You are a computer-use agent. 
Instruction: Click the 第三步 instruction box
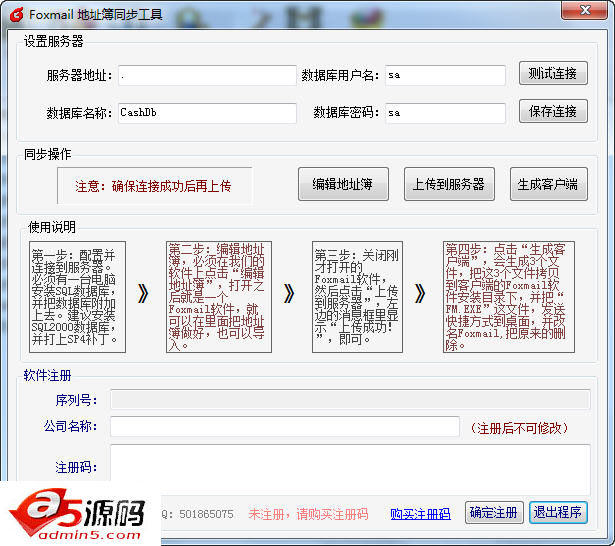click(x=357, y=297)
